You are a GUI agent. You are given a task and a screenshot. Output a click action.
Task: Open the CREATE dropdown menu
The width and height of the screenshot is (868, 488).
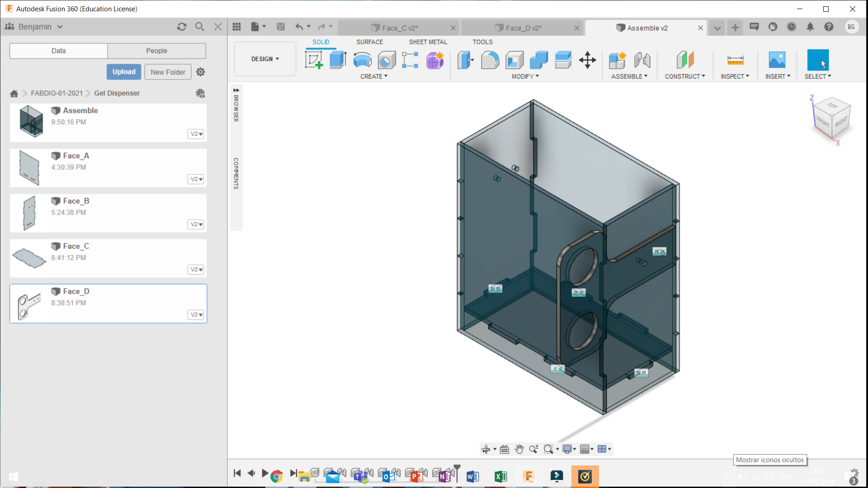click(x=374, y=75)
